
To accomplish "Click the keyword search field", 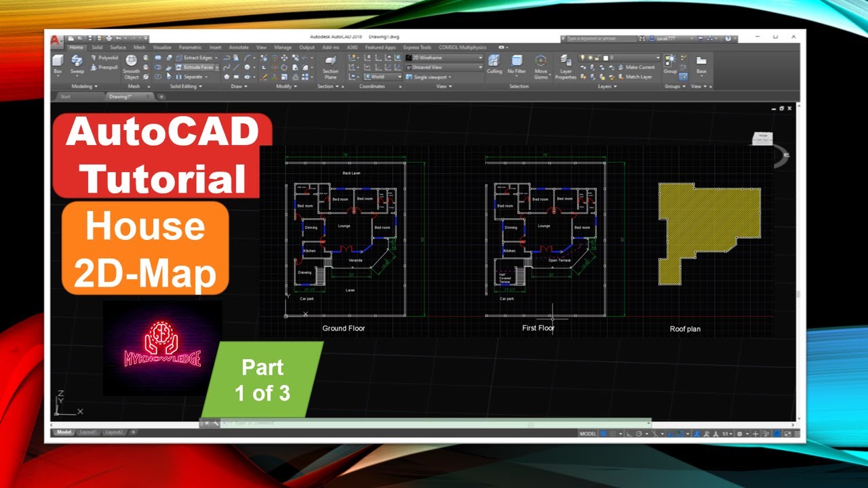I will click(x=602, y=39).
